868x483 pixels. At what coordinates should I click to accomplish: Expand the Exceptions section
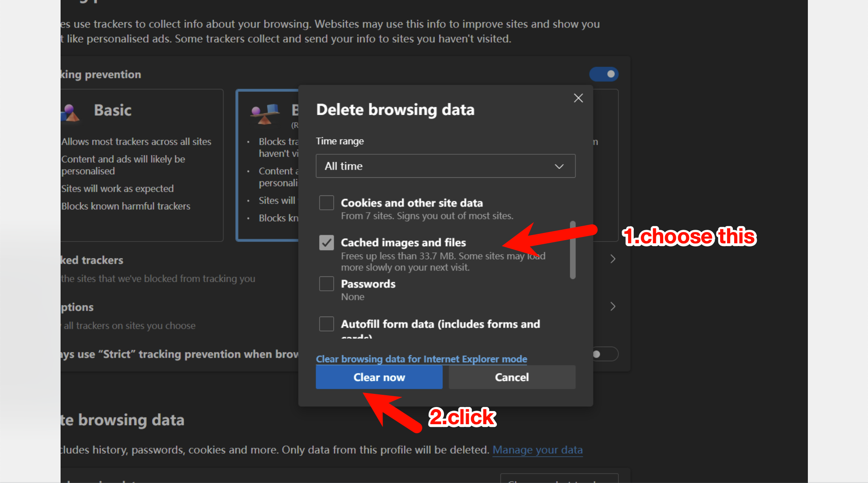[613, 307]
